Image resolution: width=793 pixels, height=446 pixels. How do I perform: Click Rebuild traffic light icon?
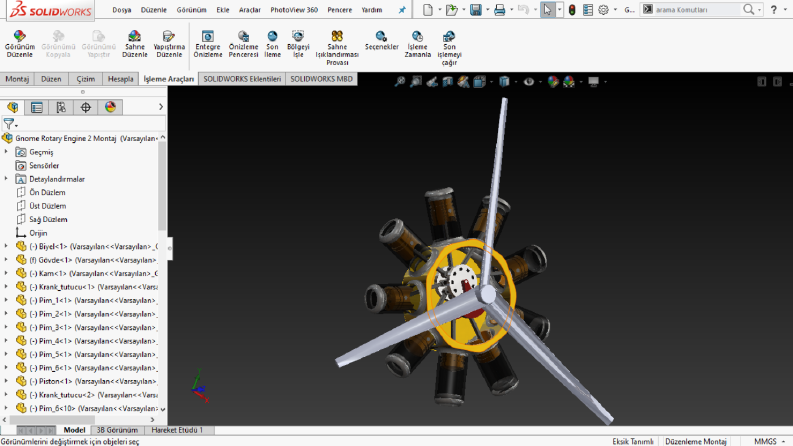(x=572, y=10)
